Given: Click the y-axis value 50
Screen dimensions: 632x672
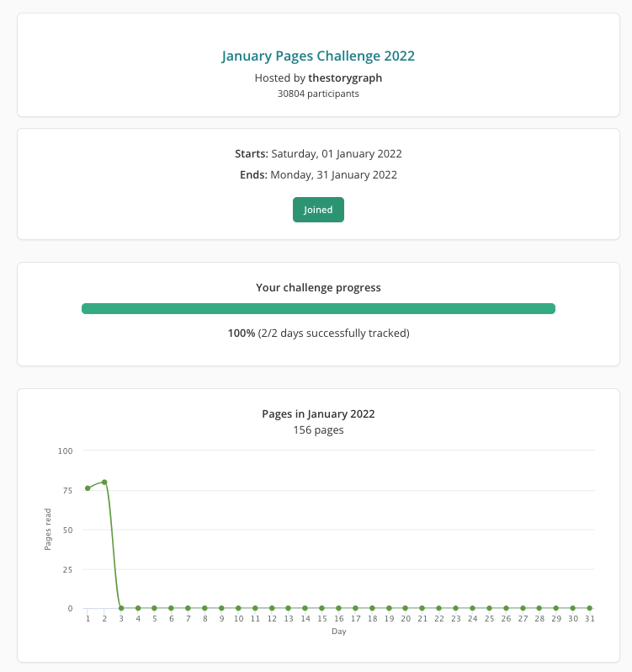Looking at the screenshot, I should [67, 531].
